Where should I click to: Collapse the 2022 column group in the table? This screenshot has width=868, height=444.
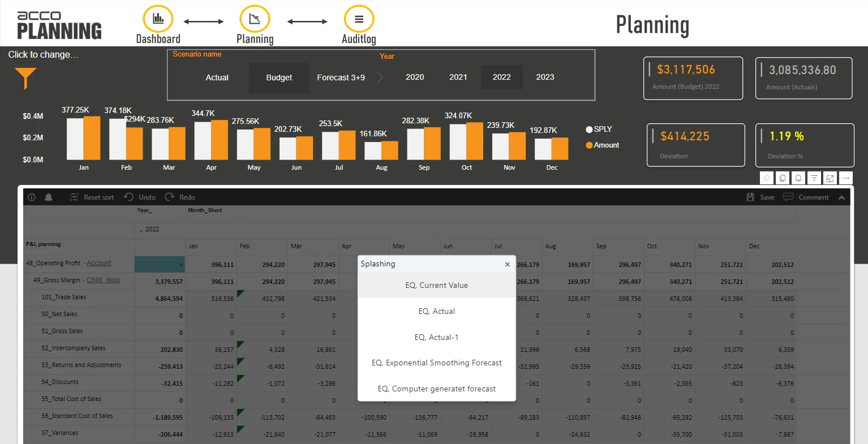tap(140, 229)
